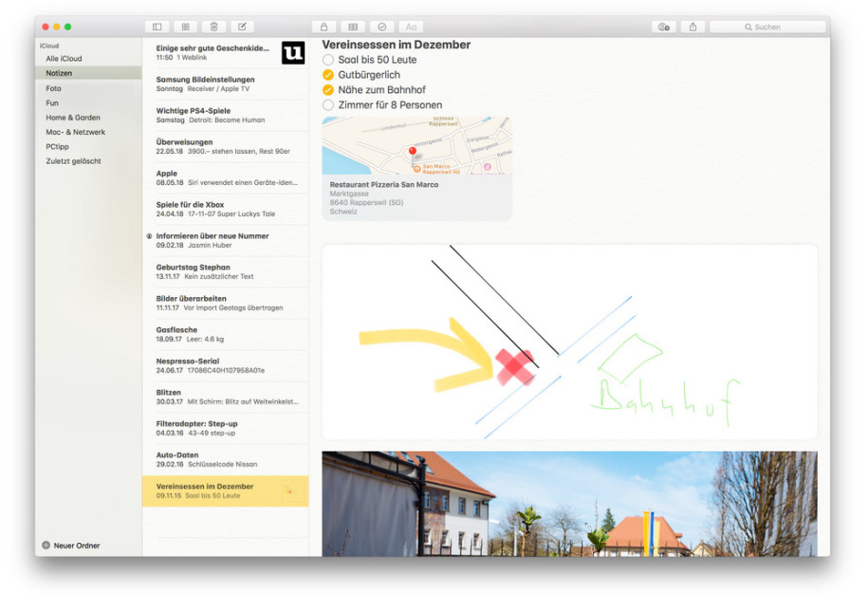Viewport: 868px width, 594px height.
Task: Open the 'Wichtige PS4-Spiele' note
Action: tap(226, 115)
